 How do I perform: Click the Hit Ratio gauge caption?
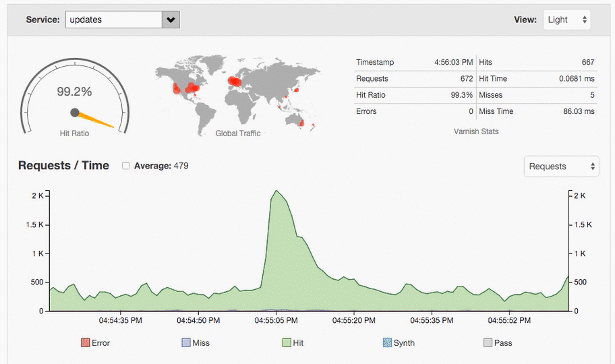75,133
